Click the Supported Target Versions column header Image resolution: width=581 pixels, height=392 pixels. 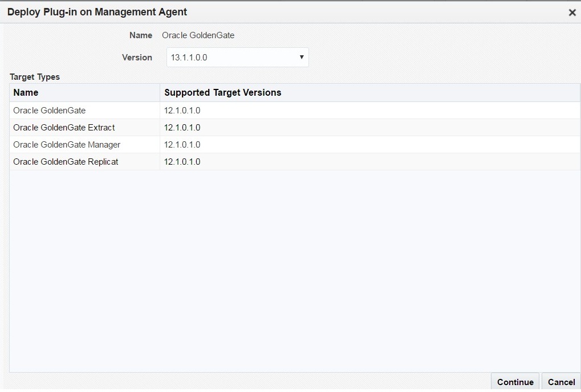tap(222, 93)
